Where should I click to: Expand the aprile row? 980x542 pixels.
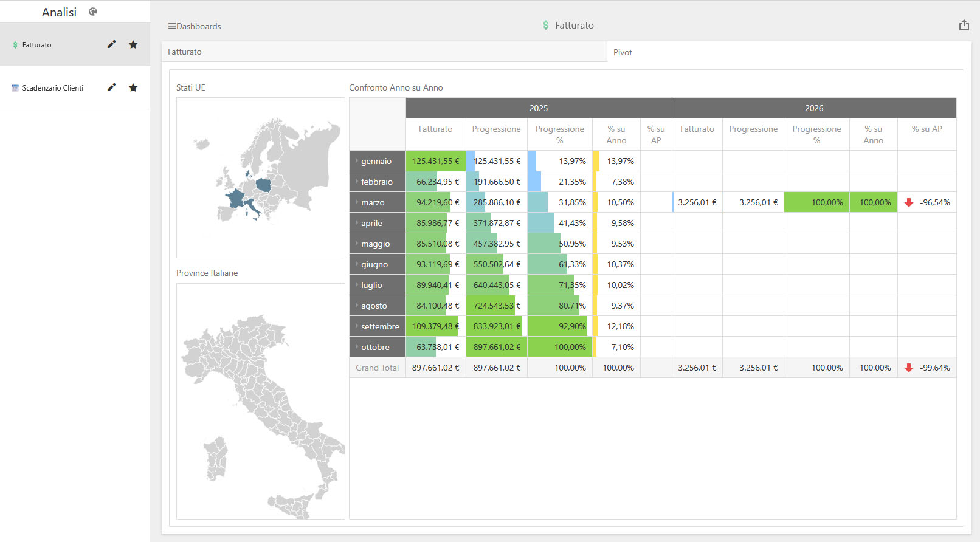[356, 223]
